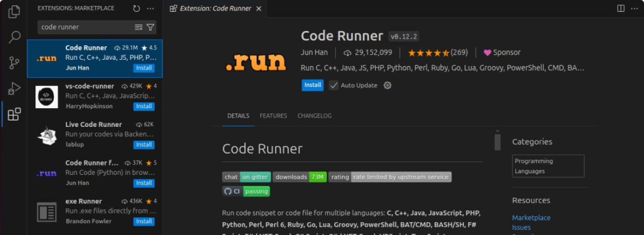
Task: Click the Sponsor heart button
Action: tap(502, 53)
